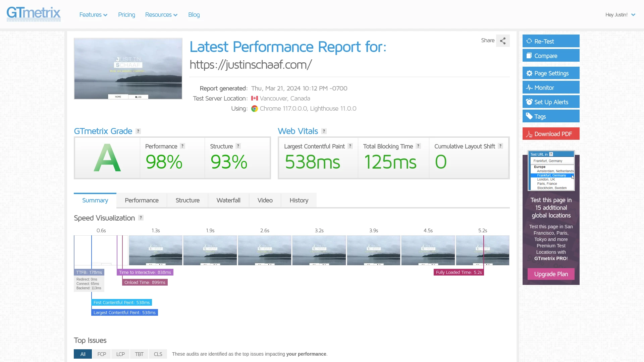
Task: Click the Onload Time 899ms marker
Action: click(x=145, y=282)
